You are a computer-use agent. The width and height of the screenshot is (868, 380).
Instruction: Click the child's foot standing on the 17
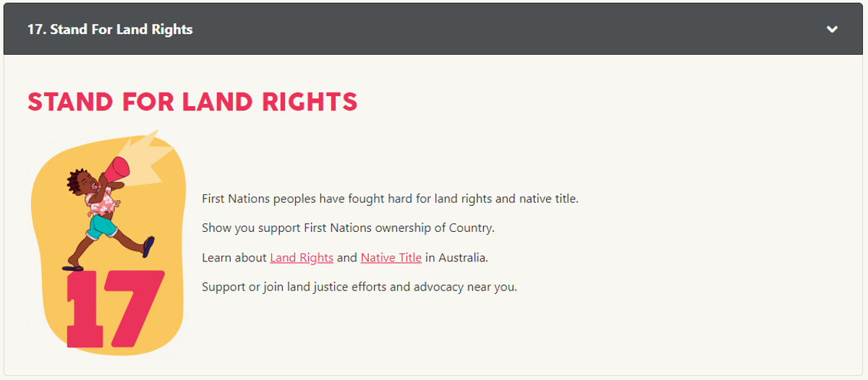72,267
